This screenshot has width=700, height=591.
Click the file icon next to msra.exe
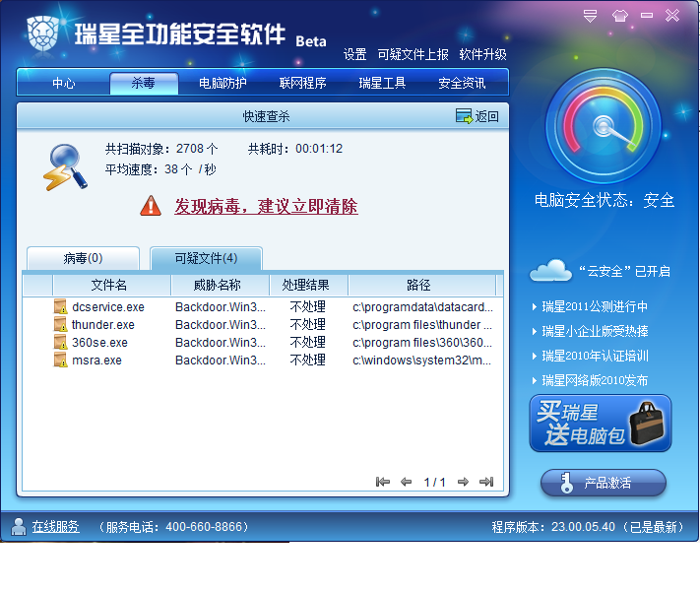click(60, 361)
